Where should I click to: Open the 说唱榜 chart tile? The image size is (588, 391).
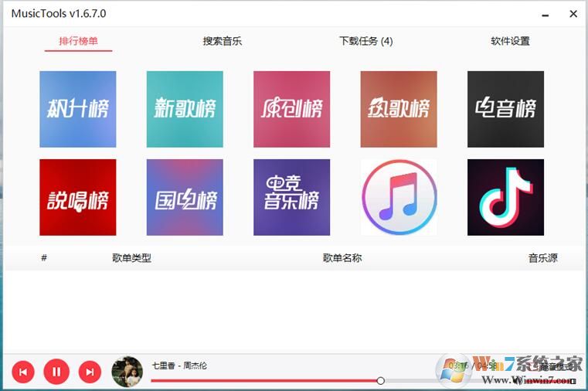click(x=77, y=197)
